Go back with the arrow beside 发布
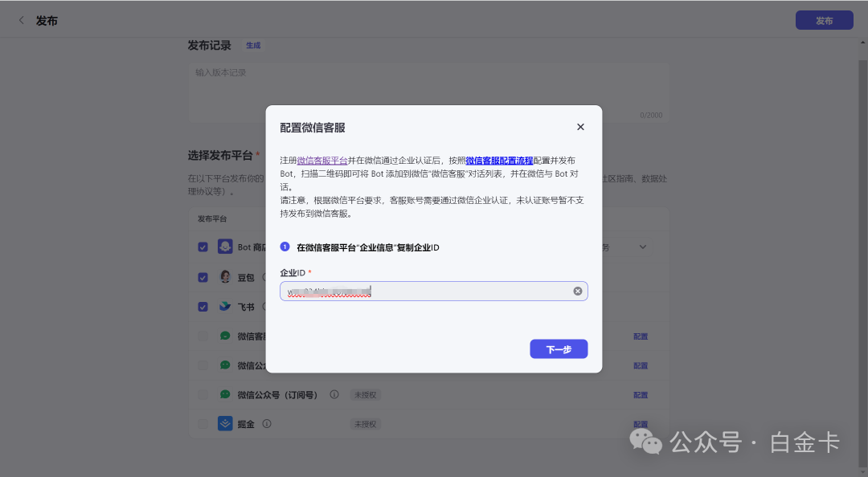The width and height of the screenshot is (868, 477). point(21,20)
